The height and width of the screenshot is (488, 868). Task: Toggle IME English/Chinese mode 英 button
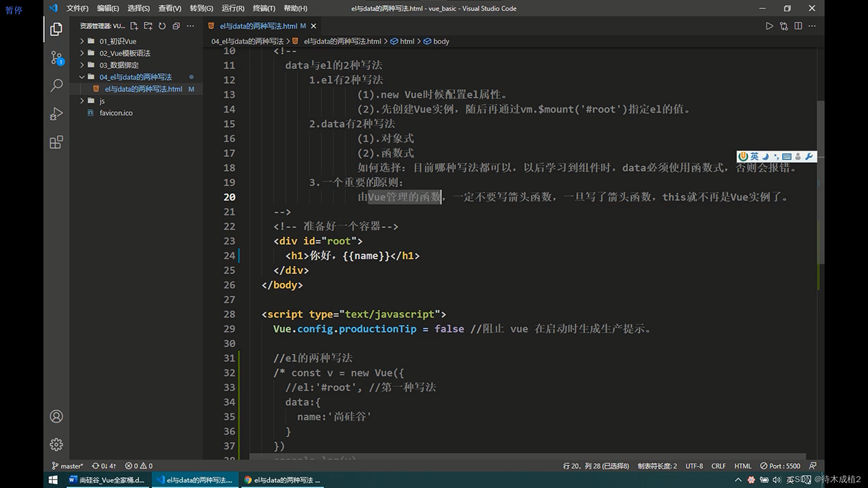click(x=755, y=156)
